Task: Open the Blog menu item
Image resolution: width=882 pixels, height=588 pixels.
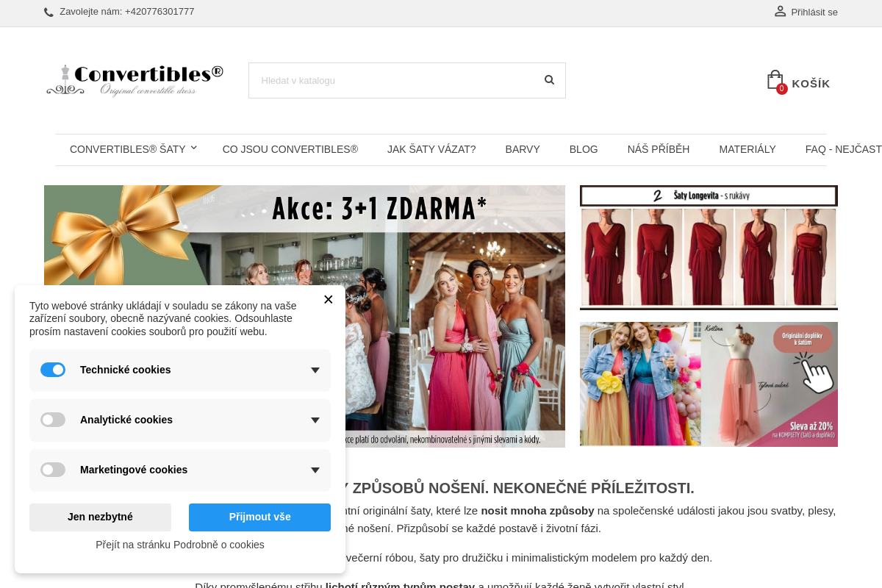Action: click(x=584, y=149)
